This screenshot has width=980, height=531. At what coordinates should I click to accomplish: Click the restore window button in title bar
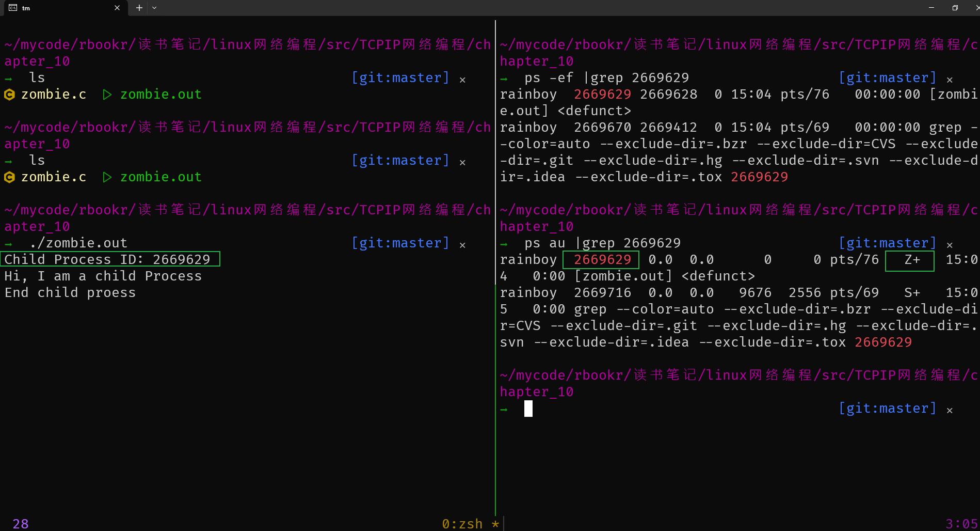pyautogui.click(x=955, y=8)
